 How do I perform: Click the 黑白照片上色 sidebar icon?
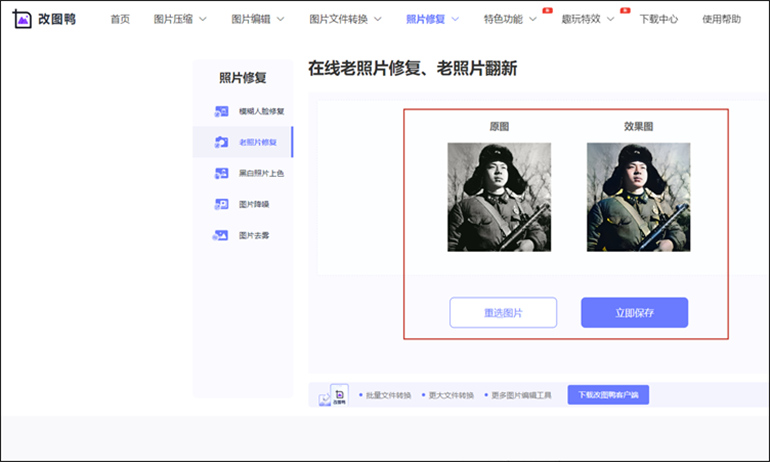point(221,173)
